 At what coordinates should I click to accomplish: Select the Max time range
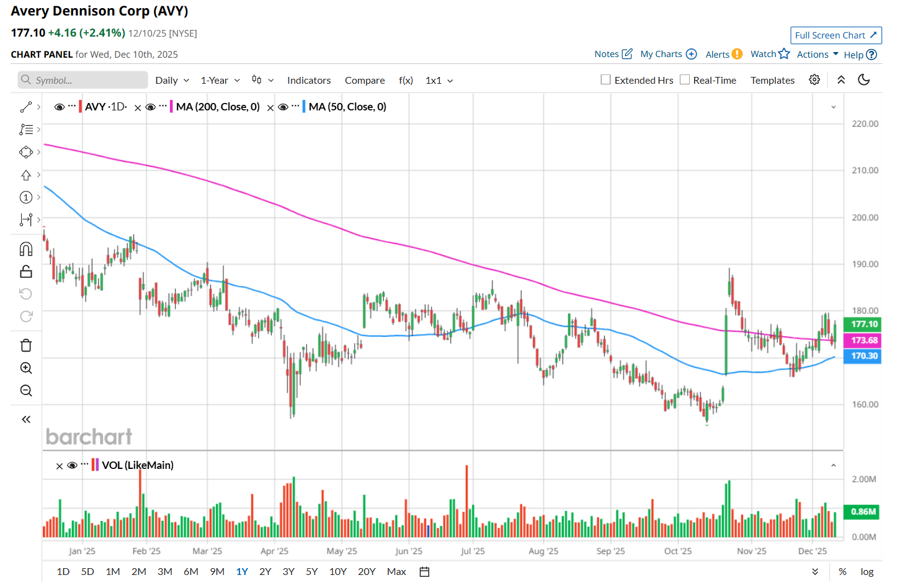pos(396,572)
